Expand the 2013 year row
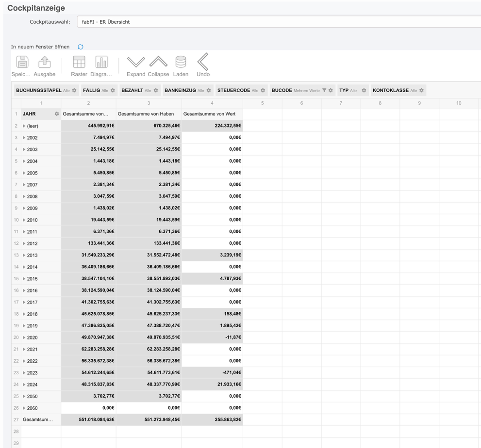 click(24, 255)
